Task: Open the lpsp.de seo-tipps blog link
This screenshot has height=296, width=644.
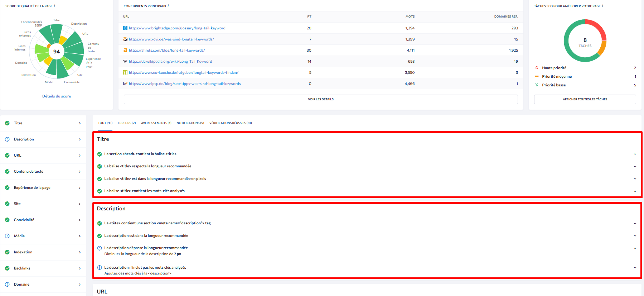Action: coord(185,83)
